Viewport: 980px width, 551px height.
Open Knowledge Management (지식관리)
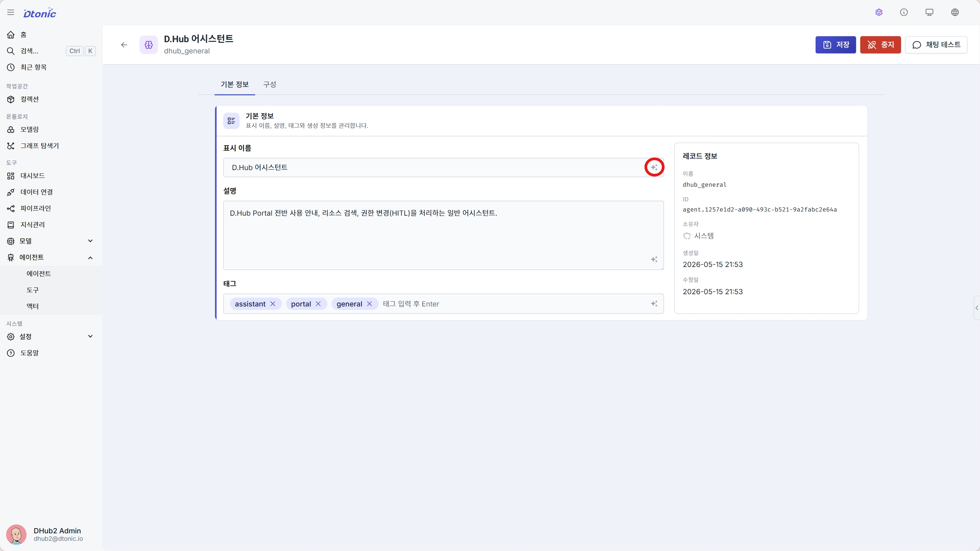pyautogui.click(x=51, y=225)
